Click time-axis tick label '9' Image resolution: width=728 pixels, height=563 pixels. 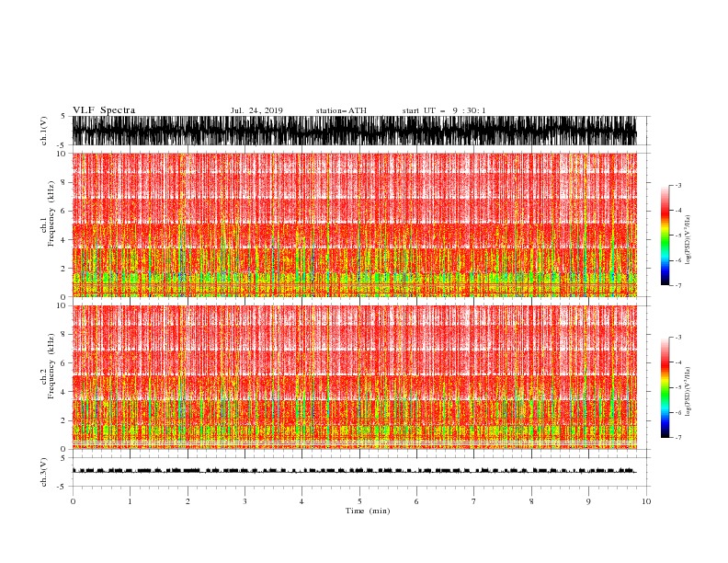tap(588, 501)
